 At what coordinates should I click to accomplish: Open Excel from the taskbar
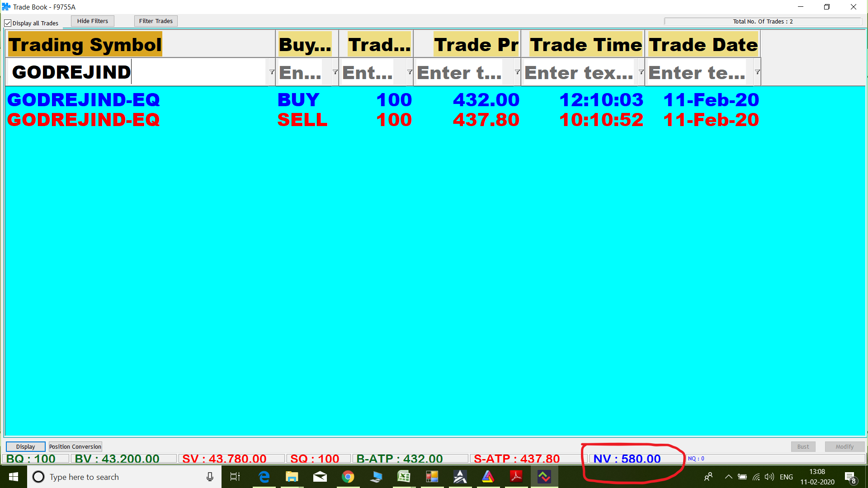pyautogui.click(x=404, y=477)
